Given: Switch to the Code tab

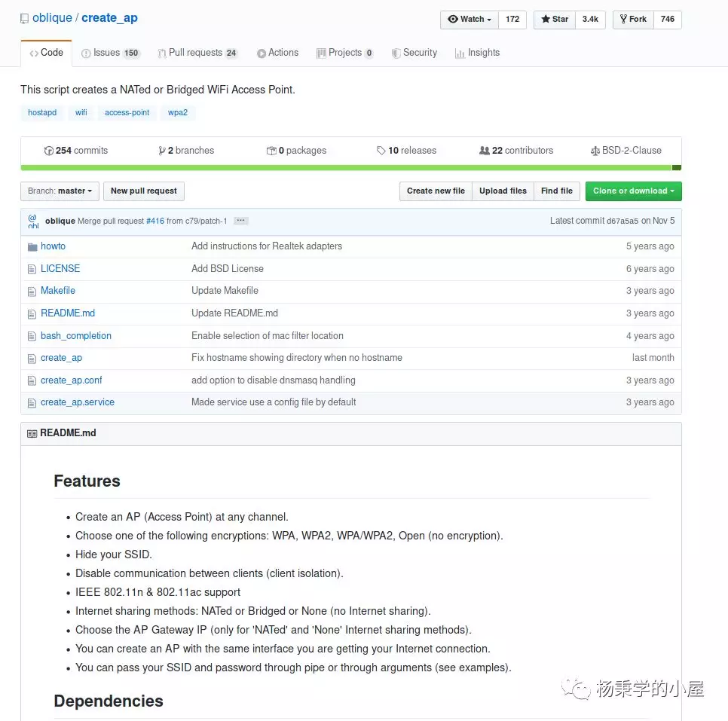Looking at the screenshot, I should [x=47, y=53].
